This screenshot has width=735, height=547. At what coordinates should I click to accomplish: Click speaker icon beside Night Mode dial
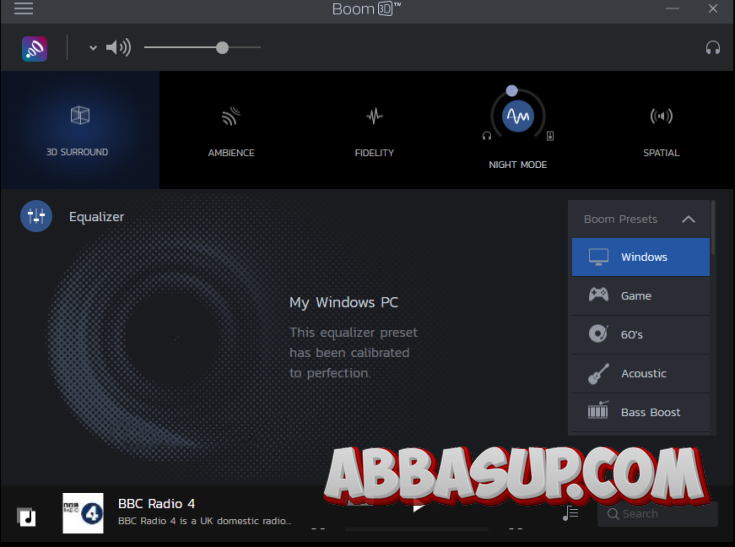click(550, 136)
